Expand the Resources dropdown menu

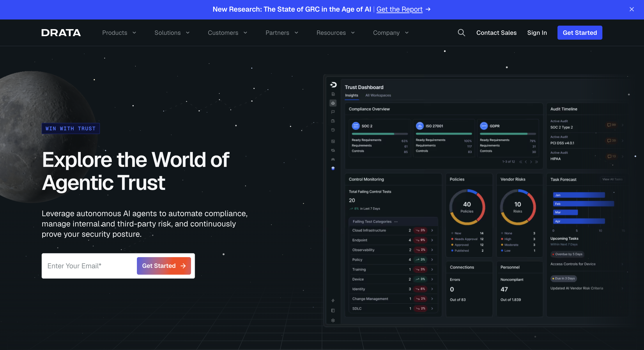click(336, 33)
